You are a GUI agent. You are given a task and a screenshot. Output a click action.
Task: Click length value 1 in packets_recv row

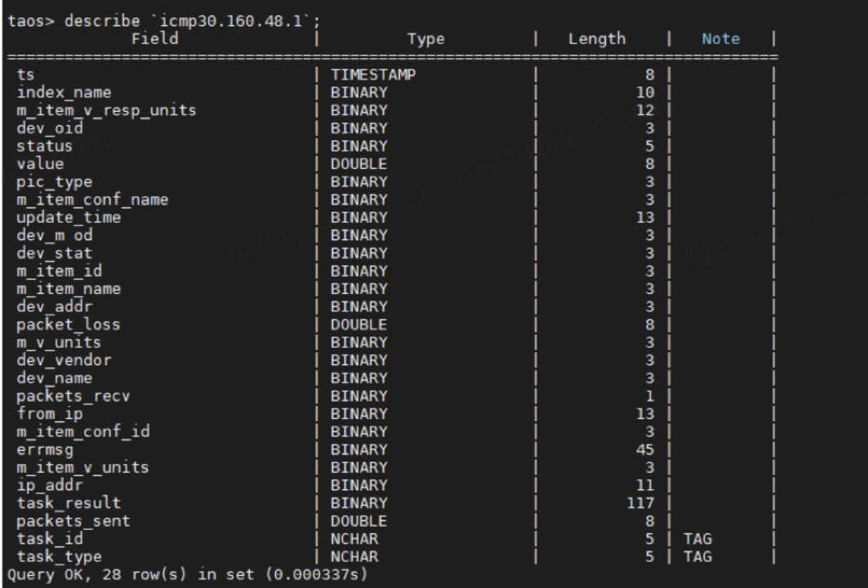click(650, 396)
